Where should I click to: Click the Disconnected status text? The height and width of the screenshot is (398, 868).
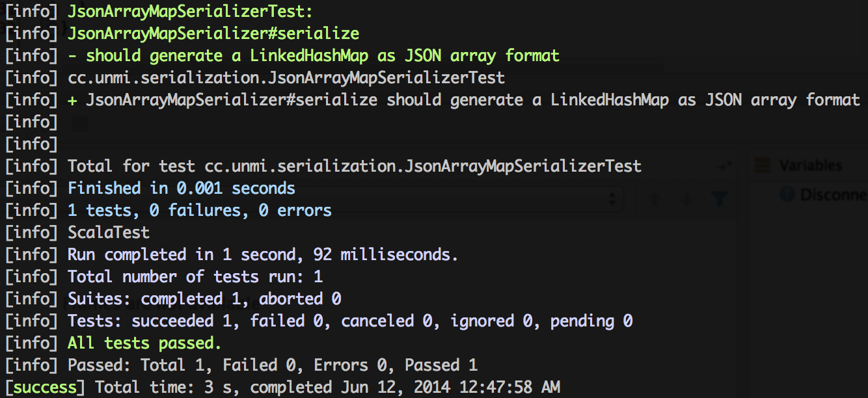(834, 194)
